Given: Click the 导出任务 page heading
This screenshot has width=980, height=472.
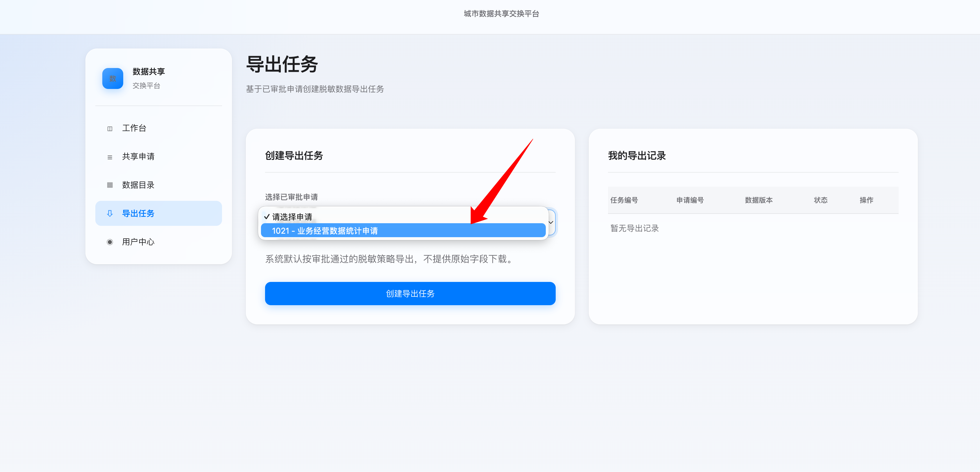Looking at the screenshot, I should tap(282, 64).
